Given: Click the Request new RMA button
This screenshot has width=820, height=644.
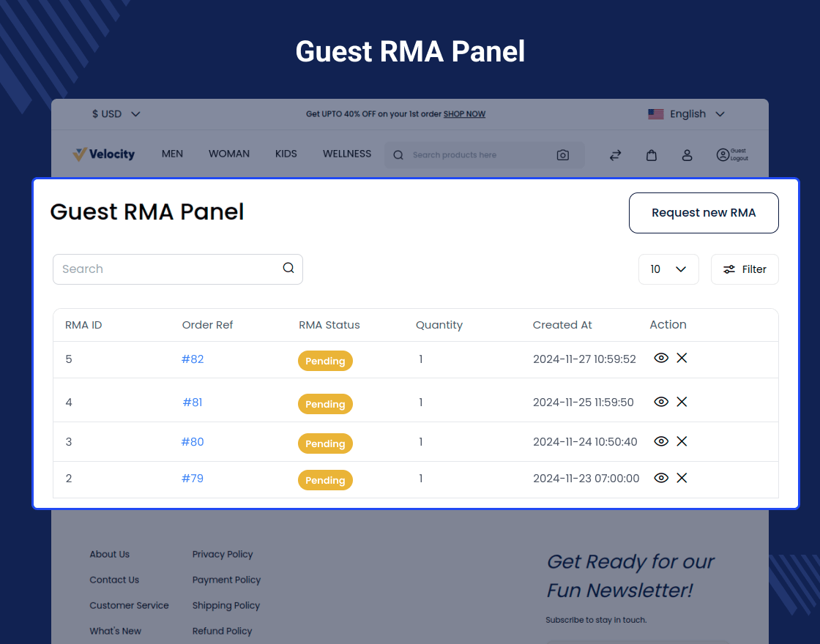Looking at the screenshot, I should pos(703,213).
